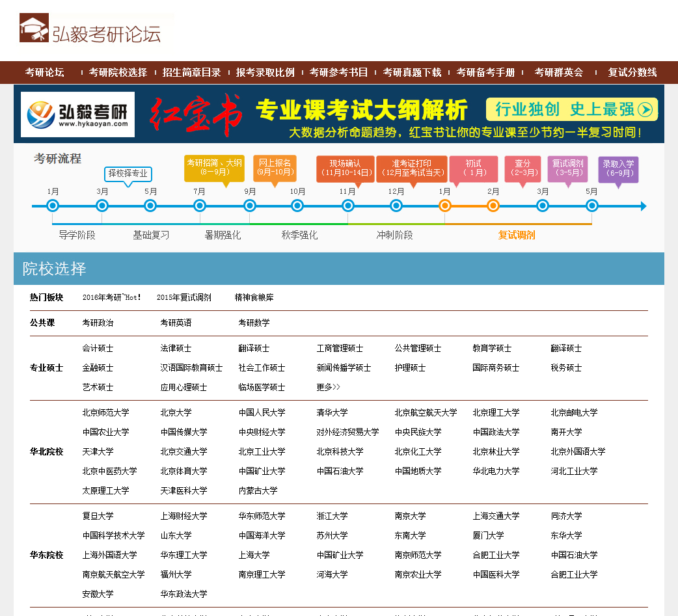Open 考研真题下载 menu item
Viewport: 678px width, 616px height.
(x=412, y=72)
